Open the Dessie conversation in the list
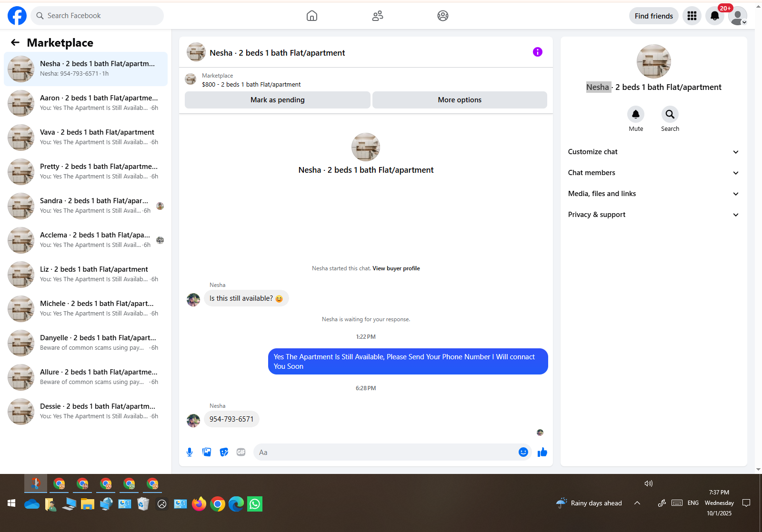The width and height of the screenshot is (762, 532). pos(86,412)
